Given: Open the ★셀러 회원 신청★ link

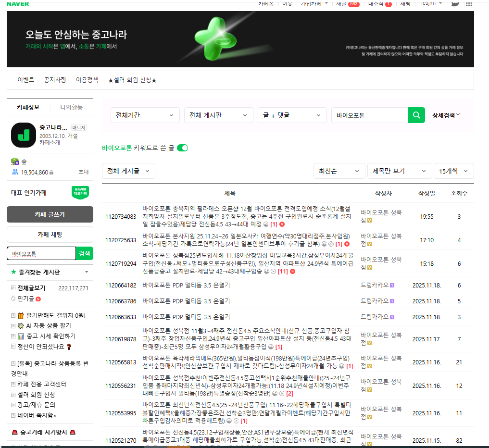Looking at the screenshot, I should 131,80.
